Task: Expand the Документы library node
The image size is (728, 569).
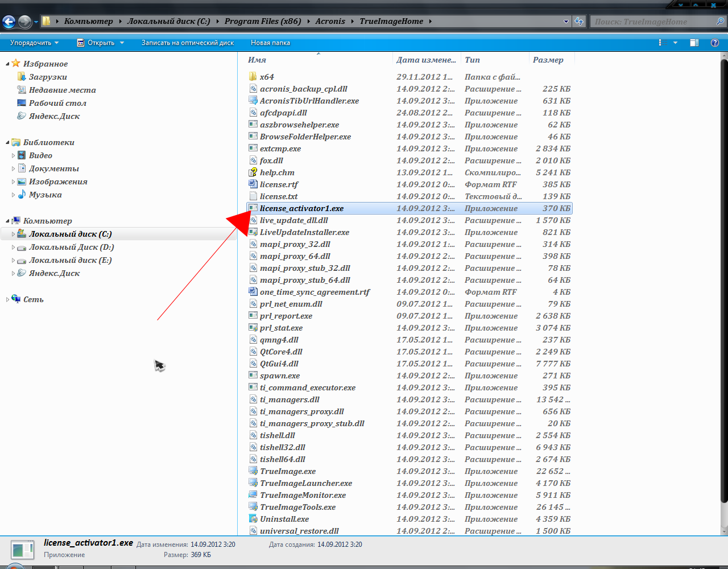Action: point(13,168)
